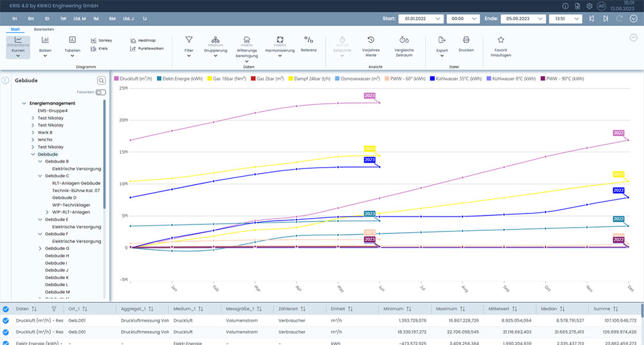Open document icon in title bar
This screenshot has width=644, height=345.
[x=578, y=6]
